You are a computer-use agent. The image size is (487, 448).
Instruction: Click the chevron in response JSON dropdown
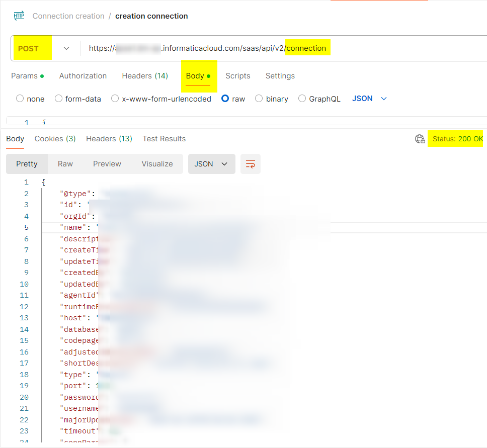224,164
